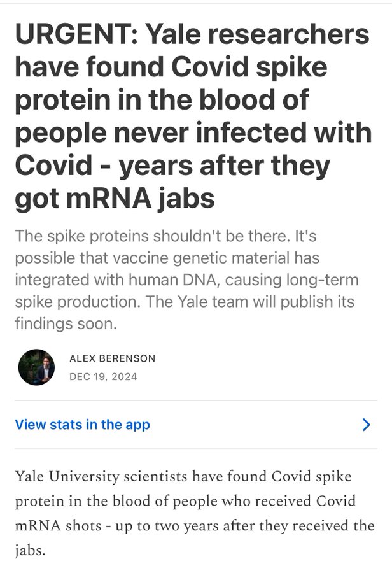Screen dimensions: 392x573
Task: Tap 'findings soon.' ending the subtitle
Action: click(66, 324)
